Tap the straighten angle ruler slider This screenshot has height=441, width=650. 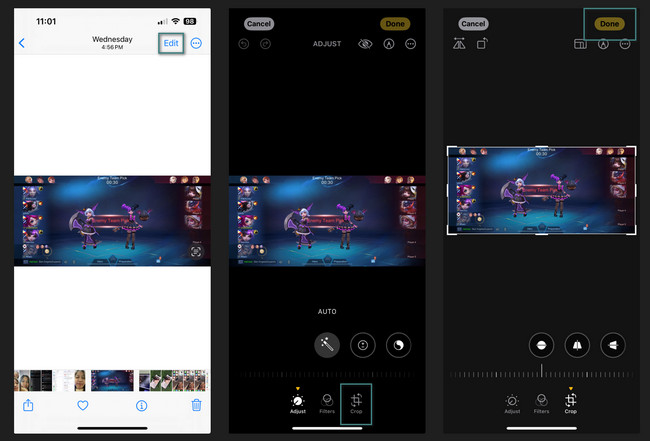541,373
